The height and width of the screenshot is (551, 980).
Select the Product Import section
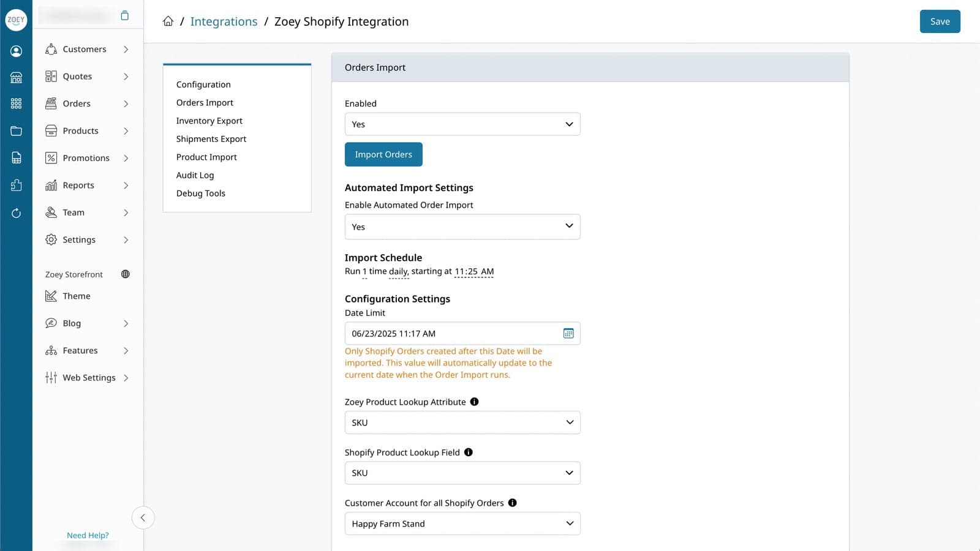pos(206,157)
